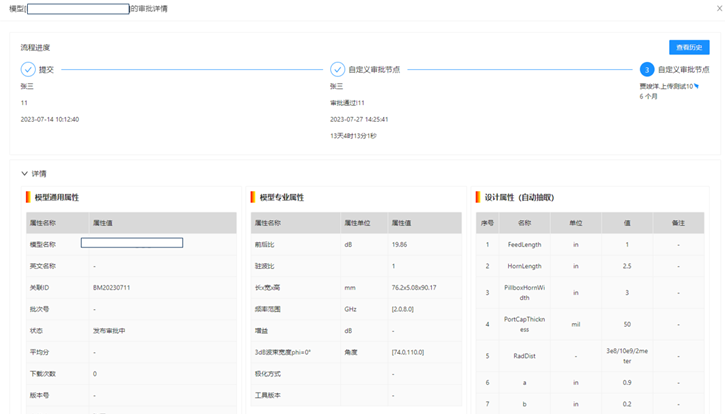Click the 模型名称 value field
Image resolution: width=725 pixels, height=414 pixels.
132,243
